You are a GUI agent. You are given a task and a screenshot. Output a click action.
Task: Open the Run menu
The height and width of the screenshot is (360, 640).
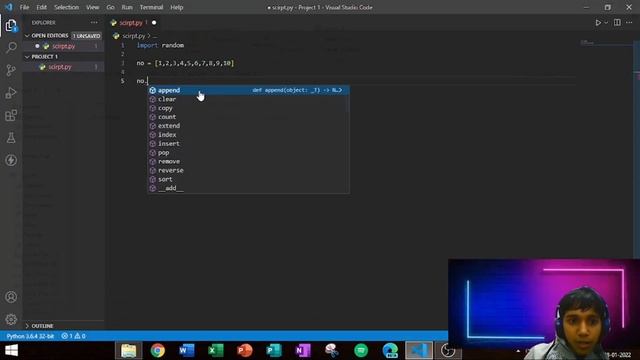click(x=127, y=7)
